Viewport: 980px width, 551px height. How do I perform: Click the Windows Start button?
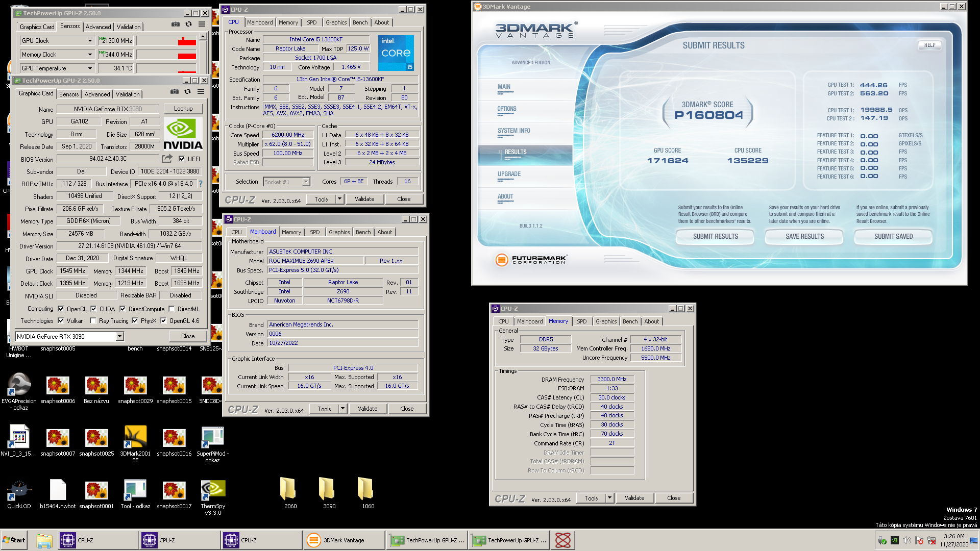pos(14,540)
